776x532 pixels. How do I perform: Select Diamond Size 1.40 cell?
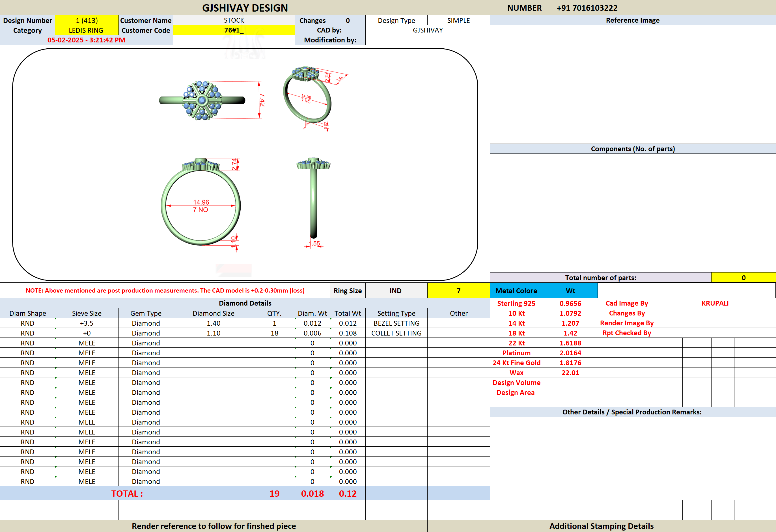point(213,323)
